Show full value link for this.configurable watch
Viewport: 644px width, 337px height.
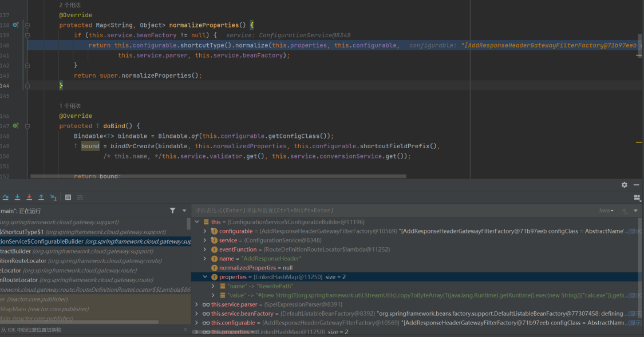point(634,323)
